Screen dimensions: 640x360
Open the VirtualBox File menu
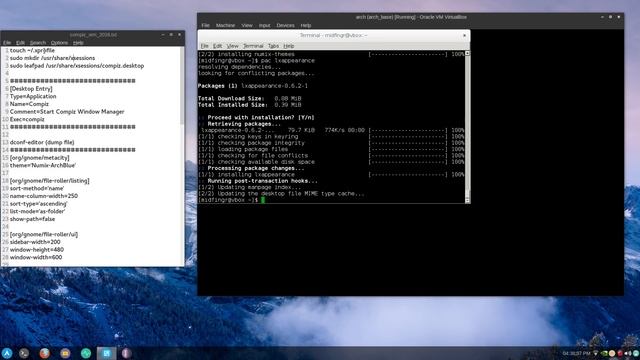pyautogui.click(x=205, y=25)
